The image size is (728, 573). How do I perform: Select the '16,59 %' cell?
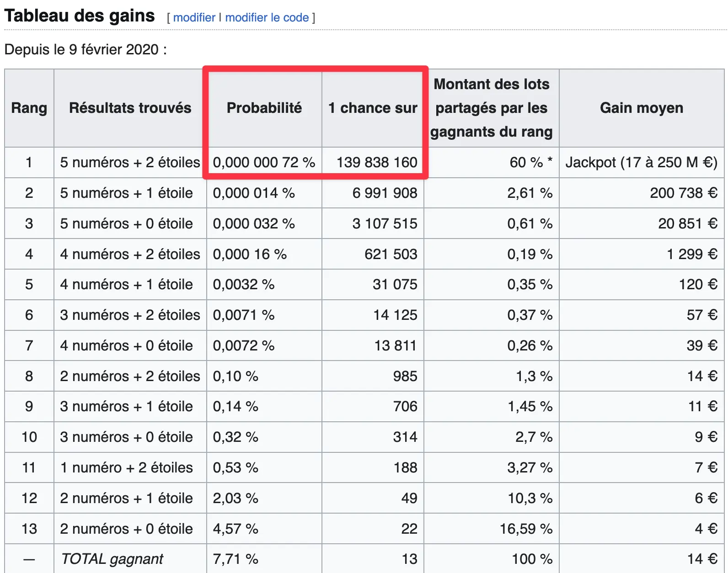pyautogui.click(x=492, y=529)
